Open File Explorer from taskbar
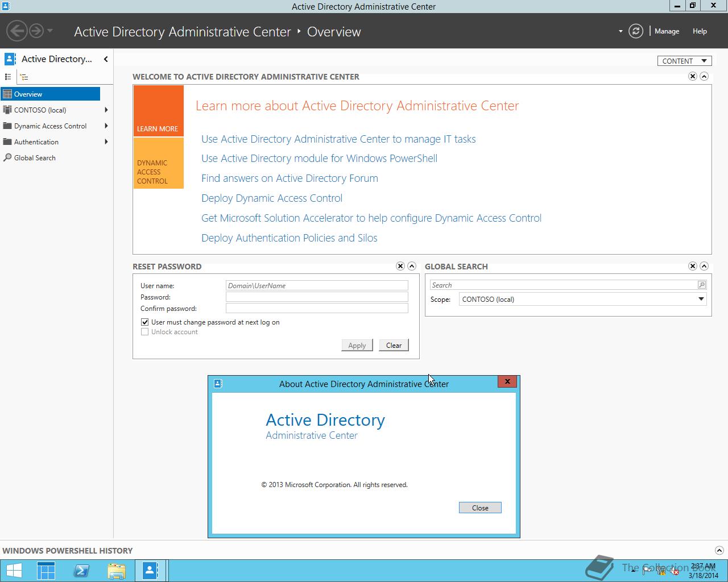 [117, 571]
